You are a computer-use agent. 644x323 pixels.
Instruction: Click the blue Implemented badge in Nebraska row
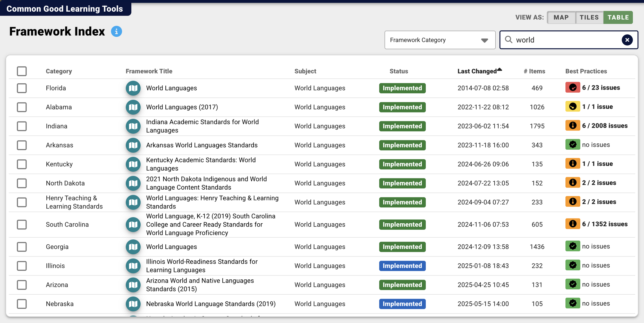pos(402,304)
